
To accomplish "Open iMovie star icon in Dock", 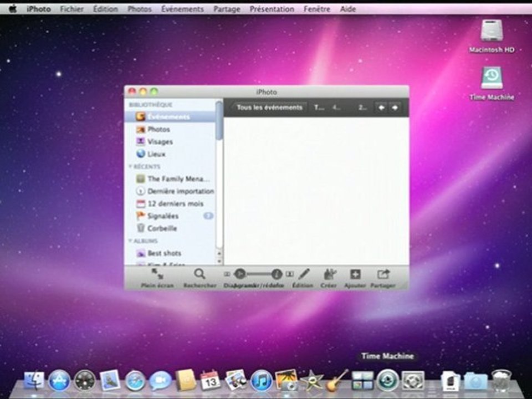I will pyautogui.click(x=312, y=381).
